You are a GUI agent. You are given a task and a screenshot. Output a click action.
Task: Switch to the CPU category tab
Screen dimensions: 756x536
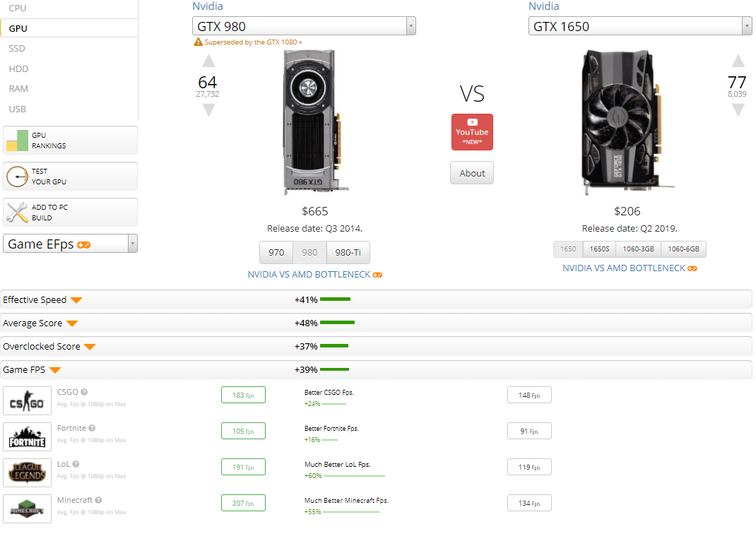(17, 8)
